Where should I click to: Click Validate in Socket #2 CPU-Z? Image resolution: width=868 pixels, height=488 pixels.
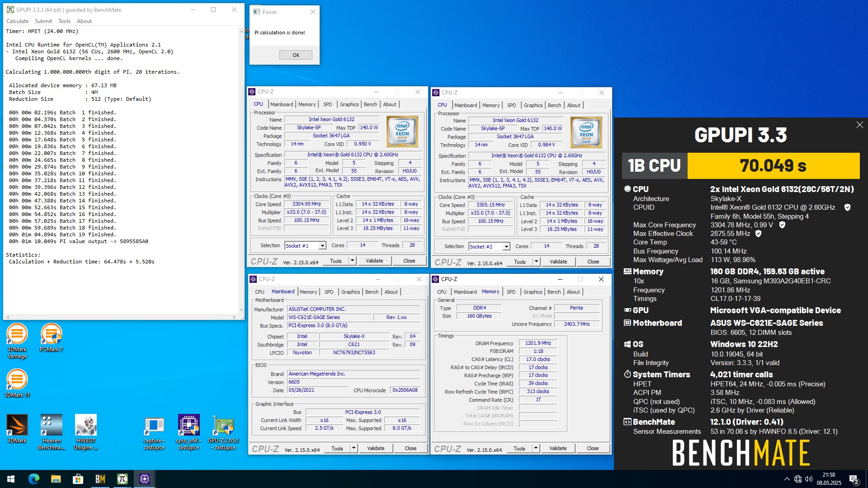pyautogui.click(x=558, y=262)
